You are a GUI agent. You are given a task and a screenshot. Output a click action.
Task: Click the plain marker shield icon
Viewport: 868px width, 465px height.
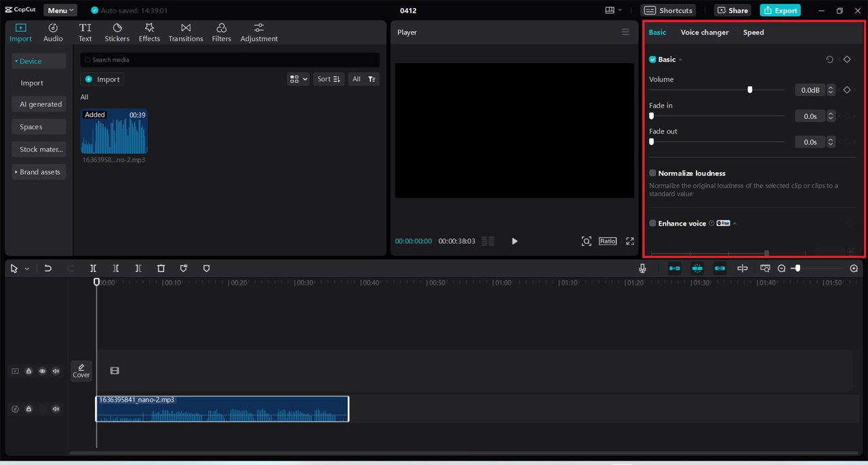click(x=206, y=268)
